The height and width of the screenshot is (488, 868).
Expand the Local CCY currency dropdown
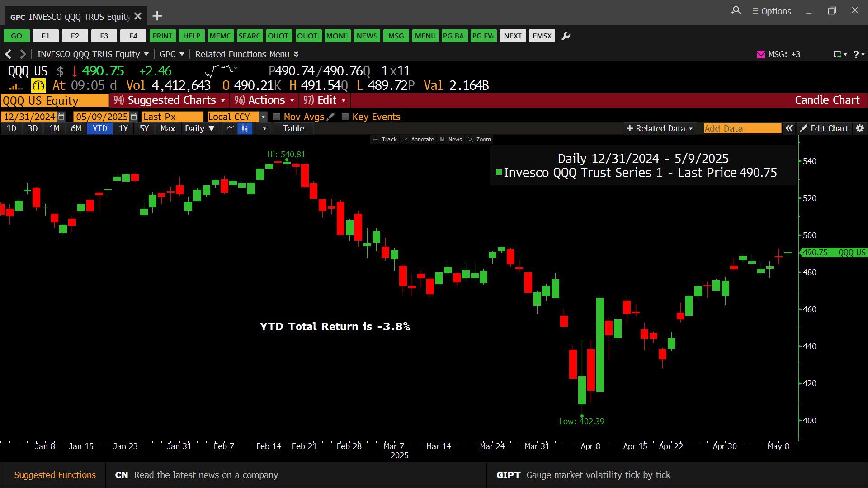[263, 117]
